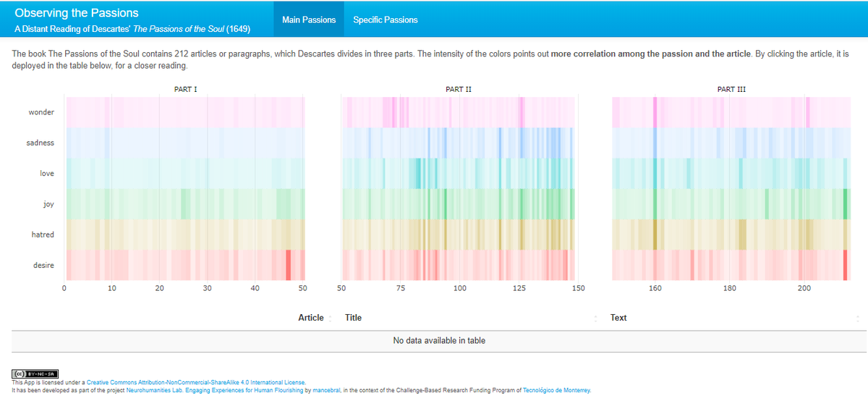This screenshot has height=406, width=868.
Task: Click the 'No data available in table' row
Action: coord(439,340)
